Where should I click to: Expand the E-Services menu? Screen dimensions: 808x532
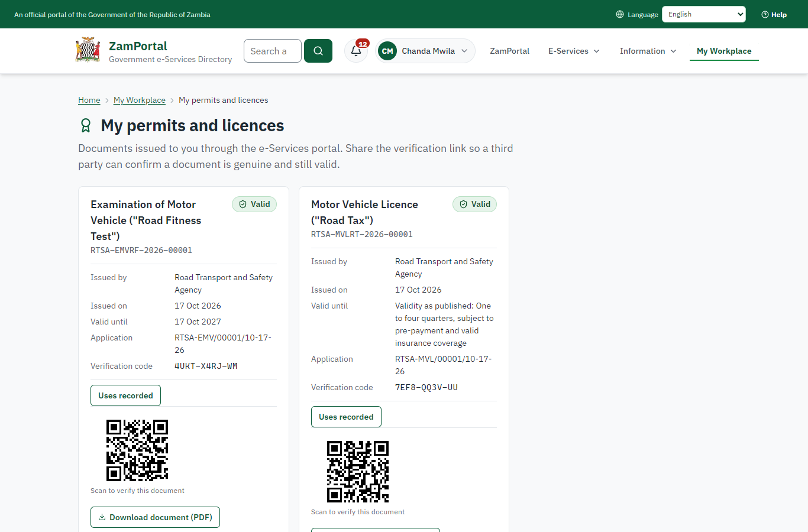[x=574, y=51]
